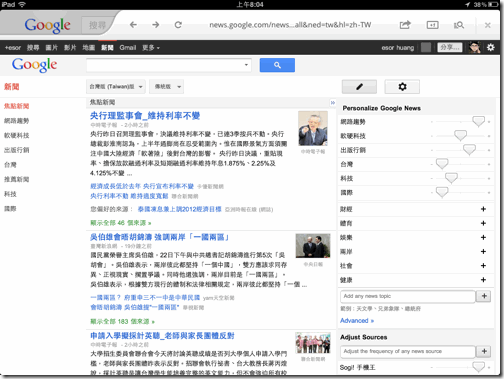Click the browser URL address bar
This screenshot has width=504, height=379.
click(290, 25)
